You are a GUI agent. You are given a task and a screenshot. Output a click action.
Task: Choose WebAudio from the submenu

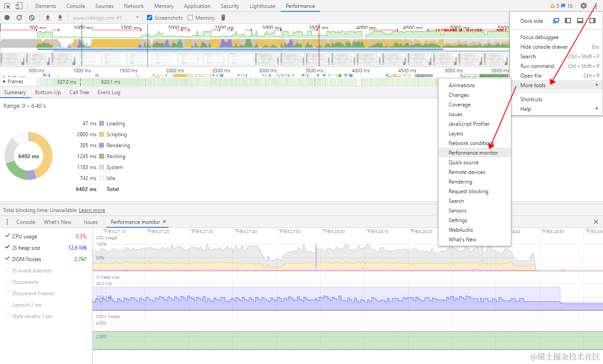[x=475, y=230]
